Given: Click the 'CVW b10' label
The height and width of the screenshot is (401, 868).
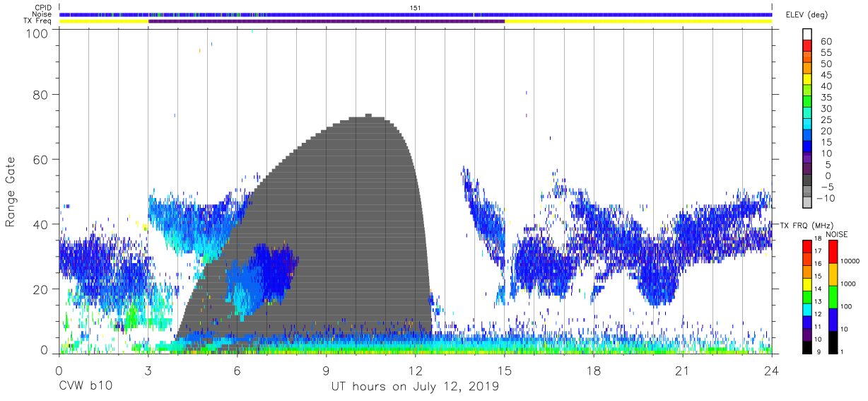Looking at the screenshot, I should (x=85, y=387).
